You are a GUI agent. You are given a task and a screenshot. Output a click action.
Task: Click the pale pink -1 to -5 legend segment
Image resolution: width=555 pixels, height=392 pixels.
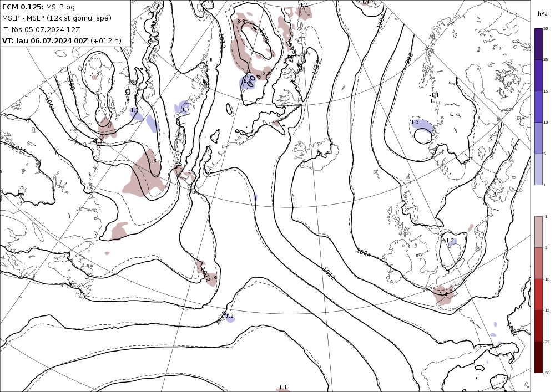click(538, 232)
